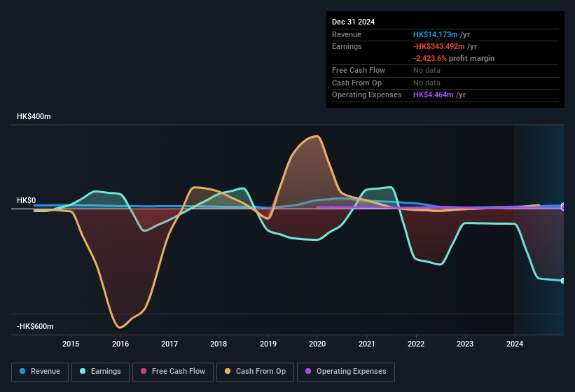Click the 2023 x-axis label
The width and height of the screenshot is (575, 392).
tap(465, 344)
